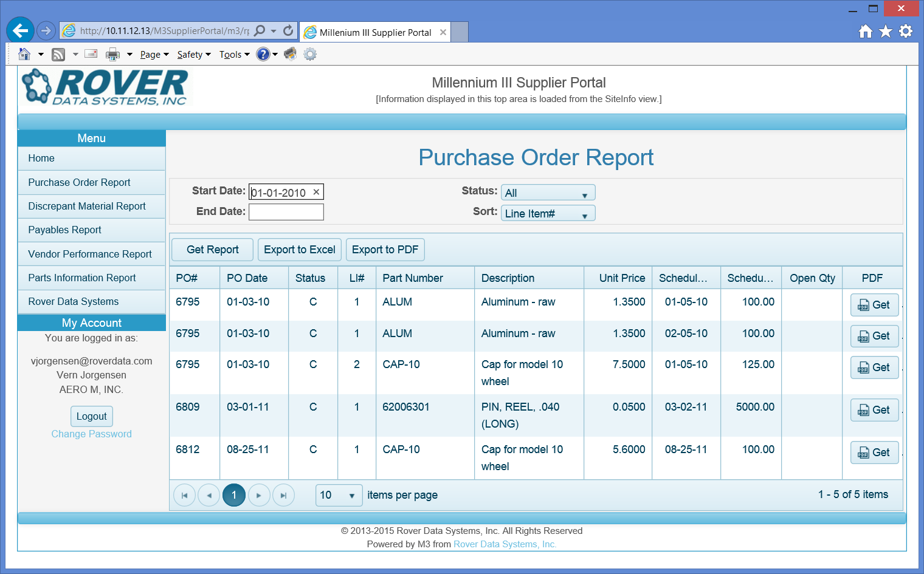The image size is (924, 574).
Task: Open Parts Information Report
Action: 92,278
